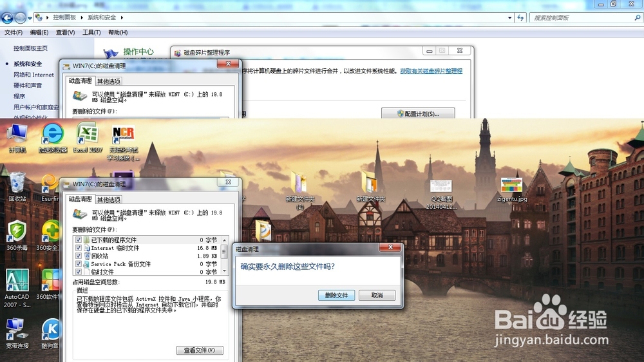Screen dimensions: 644x362
Task: Click the 回收站 icon in the cleanup file list
Action: click(x=87, y=256)
